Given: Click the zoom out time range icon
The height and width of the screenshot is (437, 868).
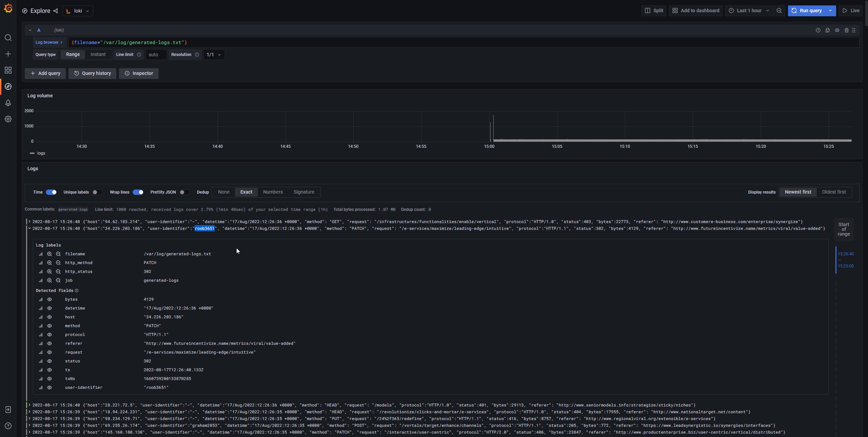Looking at the screenshot, I should point(779,11).
